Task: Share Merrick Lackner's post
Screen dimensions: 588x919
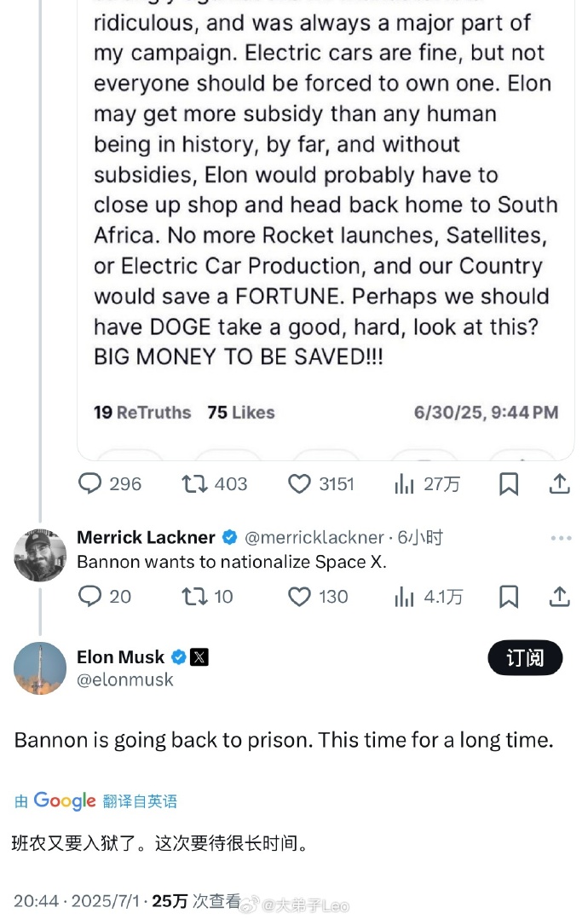Action: click(559, 597)
